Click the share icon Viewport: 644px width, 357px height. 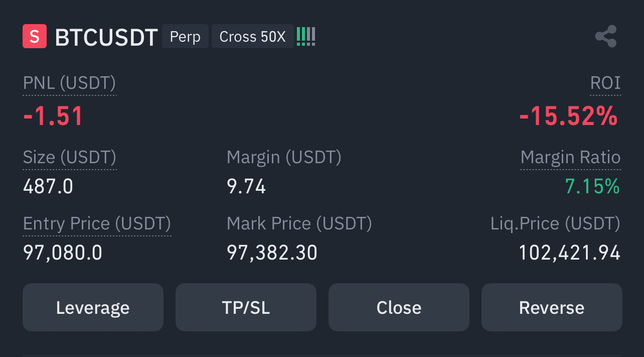[x=605, y=37]
